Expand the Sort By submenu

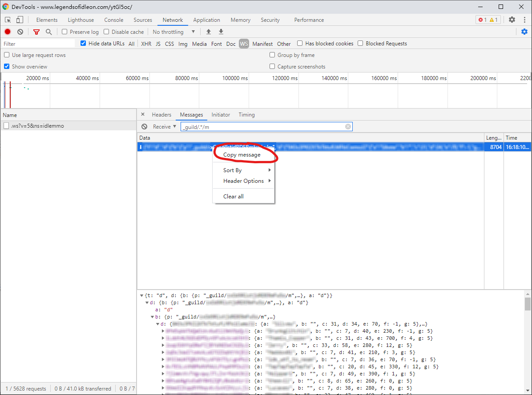click(244, 170)
